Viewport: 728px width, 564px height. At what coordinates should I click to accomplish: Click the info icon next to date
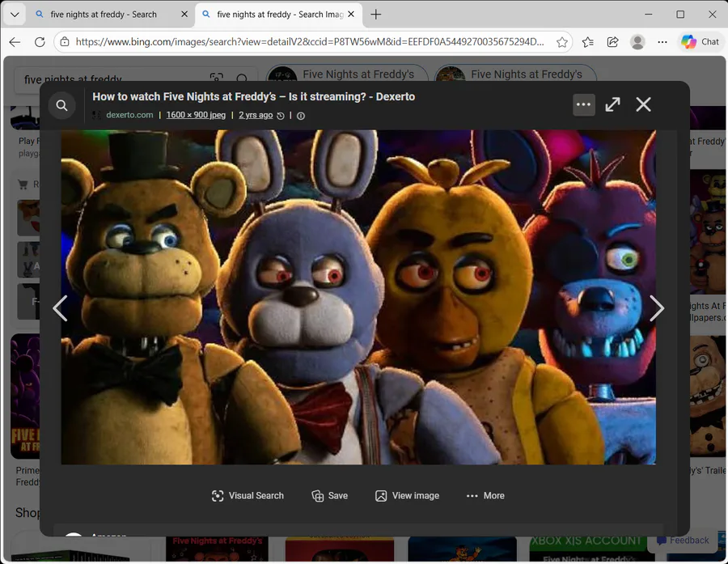click(301, 116)
